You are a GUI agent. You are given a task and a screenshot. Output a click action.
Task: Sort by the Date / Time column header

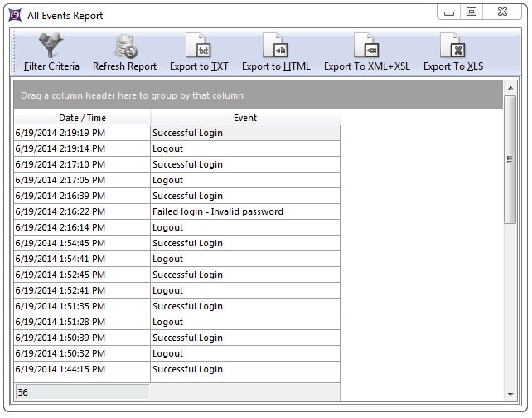pyautogui.click(x=82, y=118)
